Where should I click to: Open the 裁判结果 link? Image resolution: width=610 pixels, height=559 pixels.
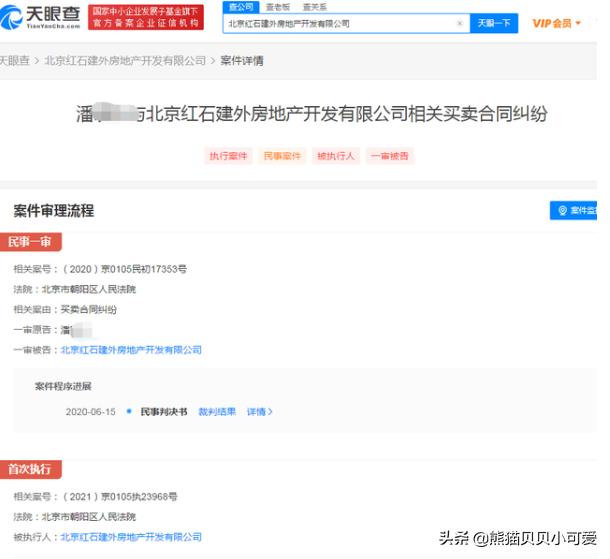coord(217,412)
